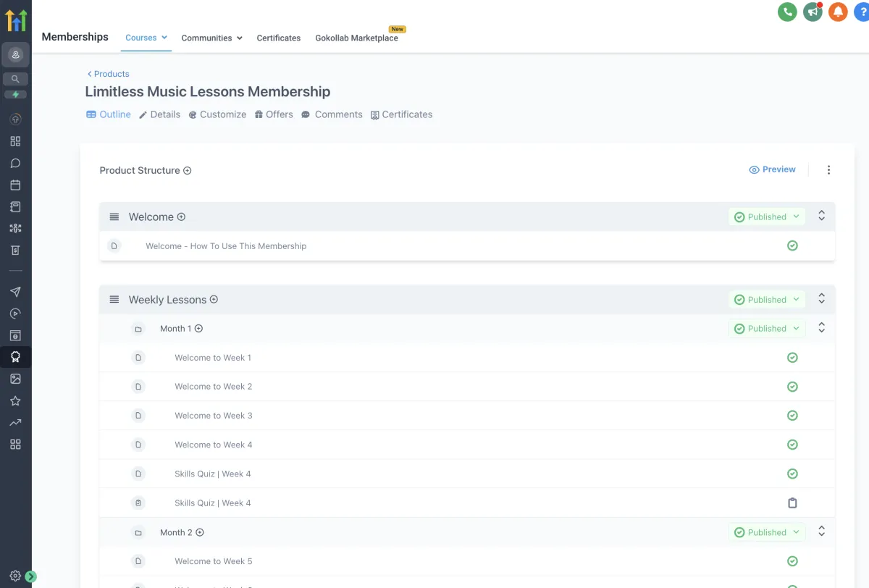Switch to the Offers tab

tap(274, 114)
